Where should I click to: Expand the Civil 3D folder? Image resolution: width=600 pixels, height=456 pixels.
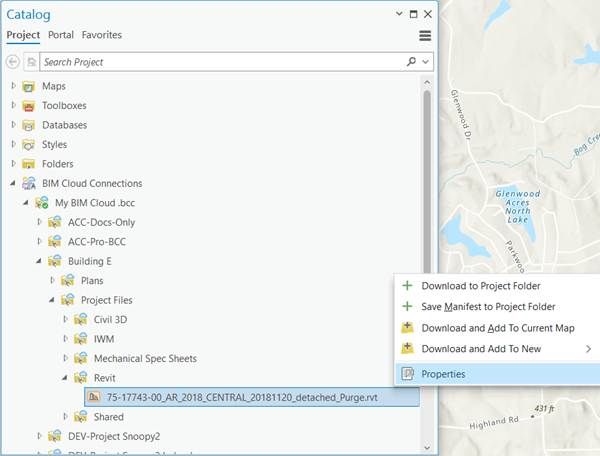(x=65, y=320)
